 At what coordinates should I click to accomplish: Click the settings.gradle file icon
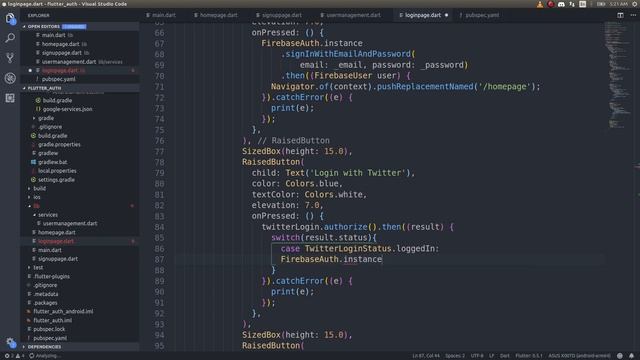click(x=33, y=180)
